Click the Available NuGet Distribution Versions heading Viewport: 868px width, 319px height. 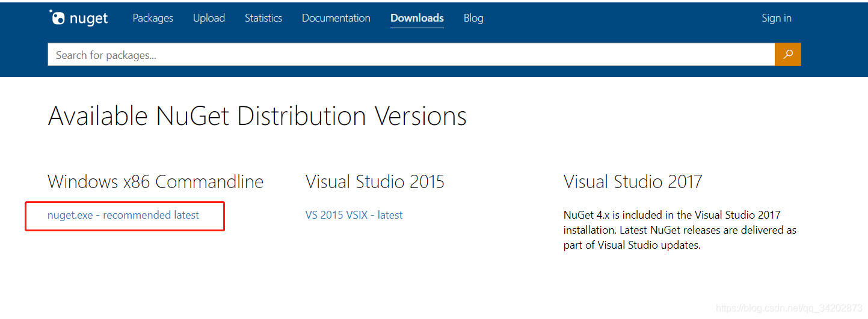tap(257, 116)
